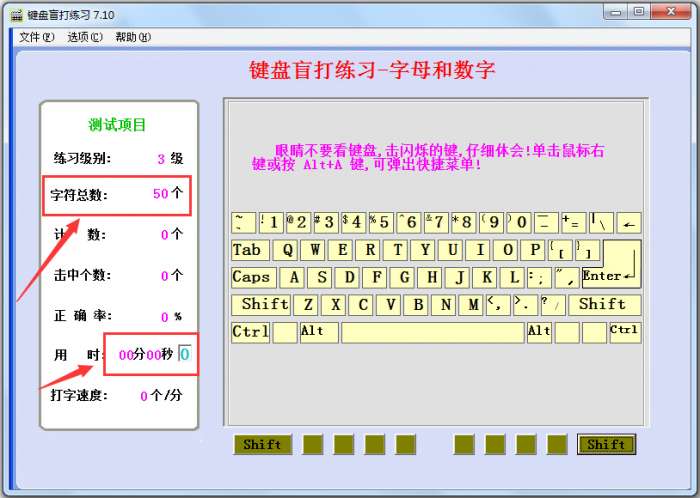Click the Ctrl key at the right end of the keyboard

pos(625,332)
